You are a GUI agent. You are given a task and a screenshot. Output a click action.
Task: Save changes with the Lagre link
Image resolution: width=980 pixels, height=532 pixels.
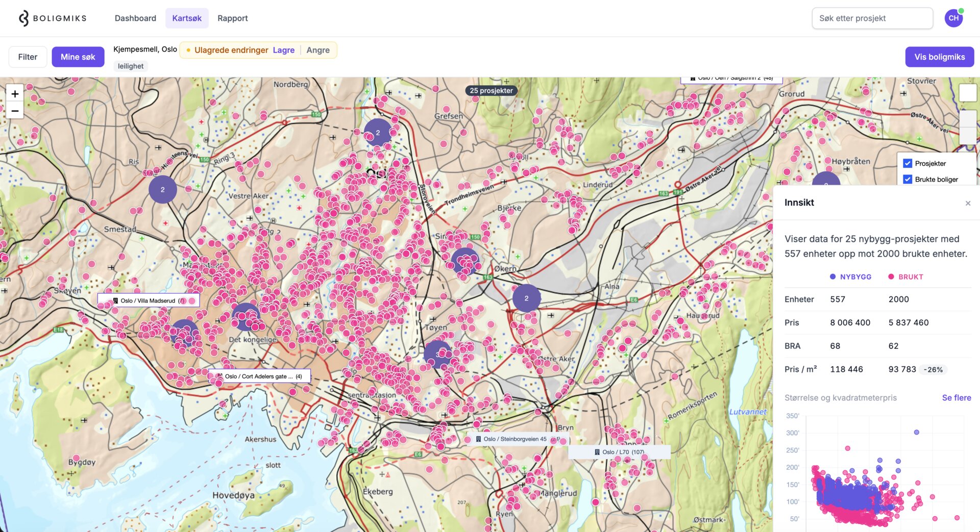pos(283,50)
